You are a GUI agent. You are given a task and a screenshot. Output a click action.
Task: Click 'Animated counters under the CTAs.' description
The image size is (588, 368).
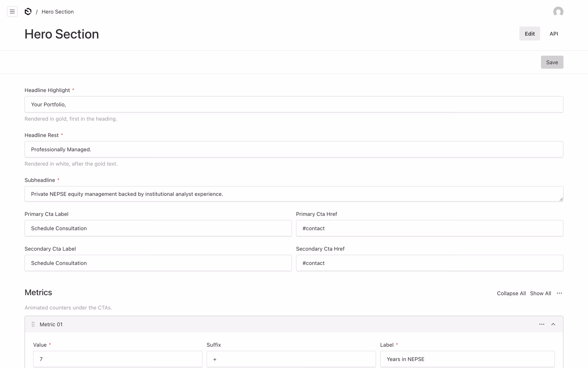point(68,308)
